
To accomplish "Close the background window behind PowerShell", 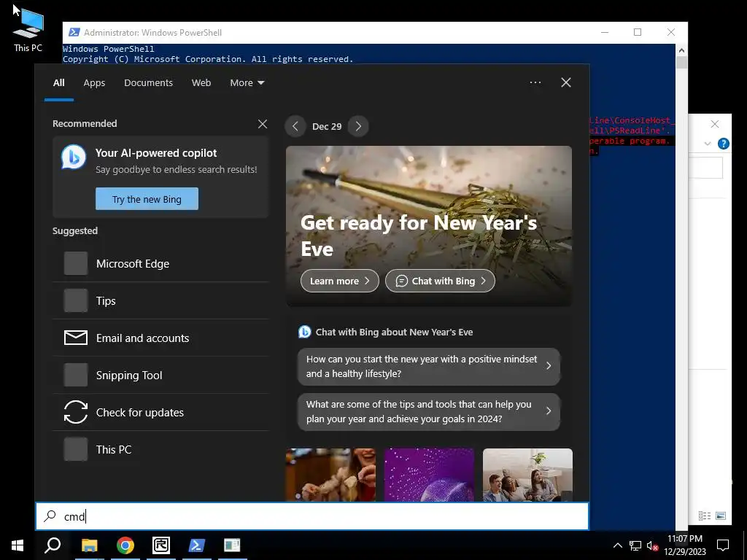I will pyautogui.click(x=715, y=124).
